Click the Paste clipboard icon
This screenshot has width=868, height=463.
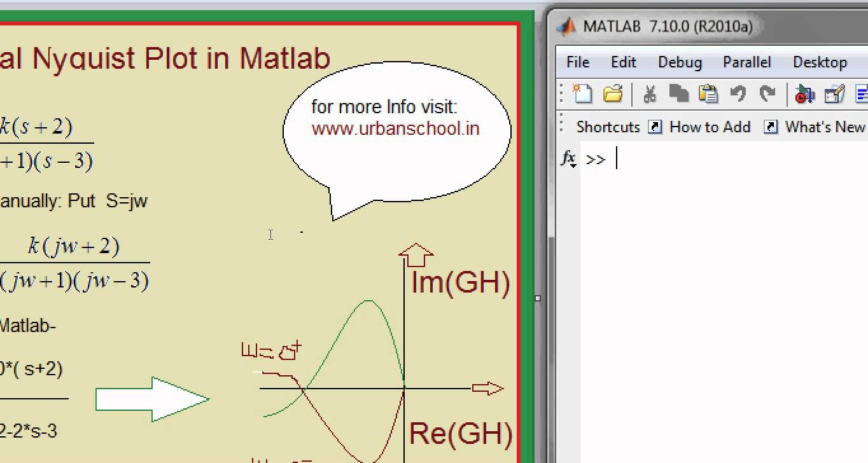tap(708, 94)
